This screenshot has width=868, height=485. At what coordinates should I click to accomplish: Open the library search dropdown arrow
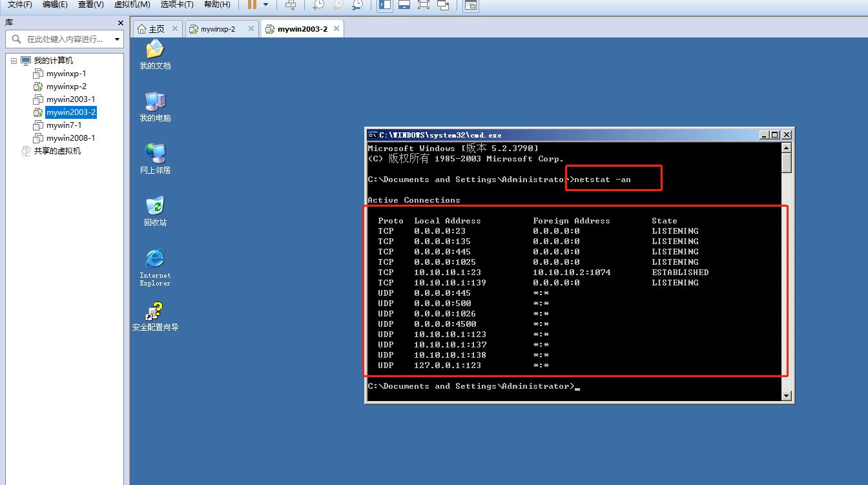(117, 39)
